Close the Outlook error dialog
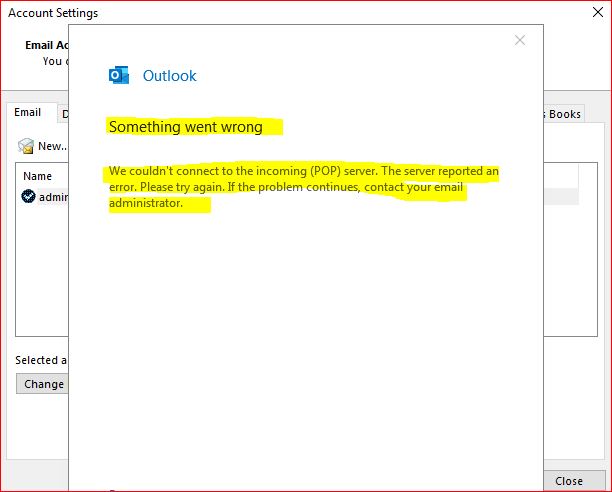The width and height of the screenshot is (612, 492). click(x=519, y=40)
